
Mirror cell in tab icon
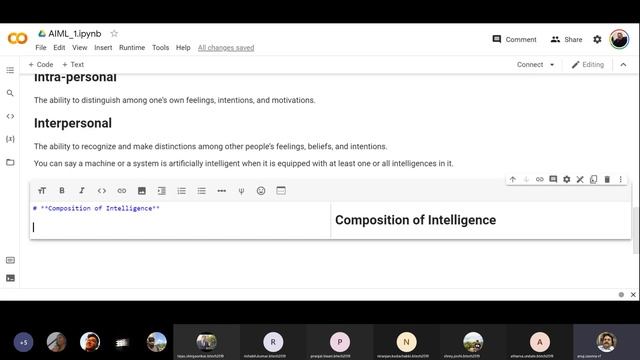click(x=593, y=179)
